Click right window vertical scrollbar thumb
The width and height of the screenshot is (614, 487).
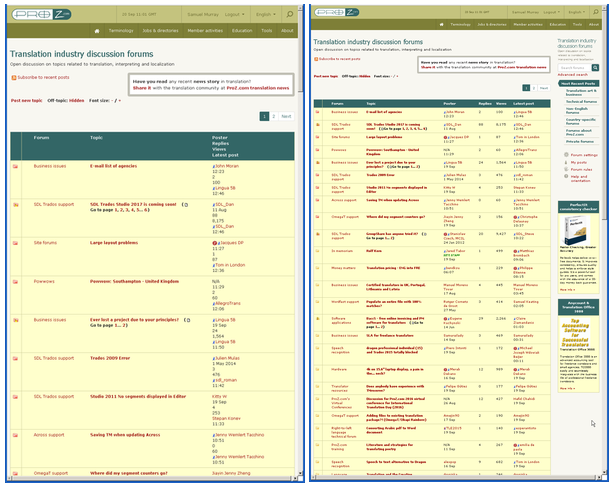pos(607,117)
